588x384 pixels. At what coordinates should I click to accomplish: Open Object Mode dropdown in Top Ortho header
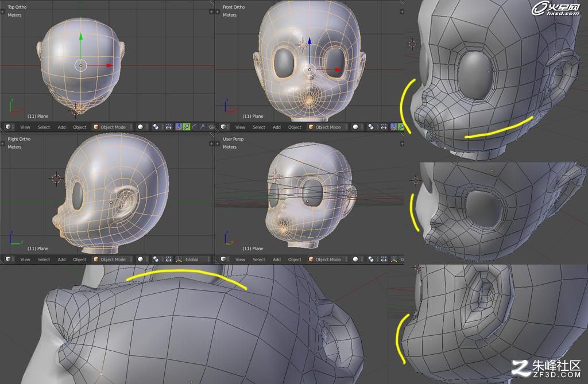click(113, 127)
